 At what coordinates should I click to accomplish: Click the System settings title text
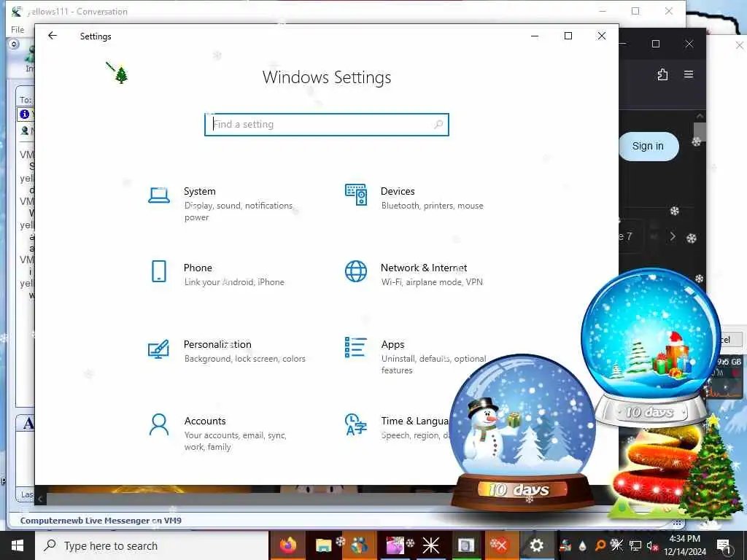tap(200, 191)
